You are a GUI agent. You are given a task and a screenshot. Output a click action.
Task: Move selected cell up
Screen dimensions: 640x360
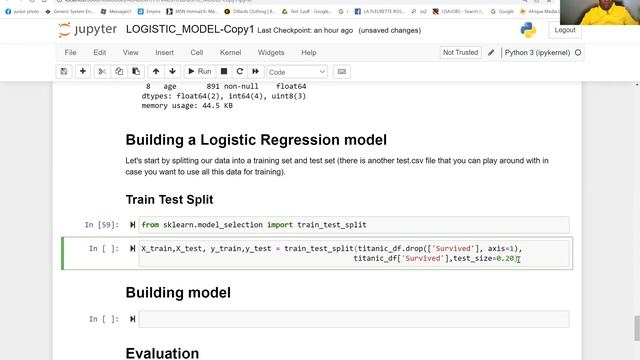(156, 71)
